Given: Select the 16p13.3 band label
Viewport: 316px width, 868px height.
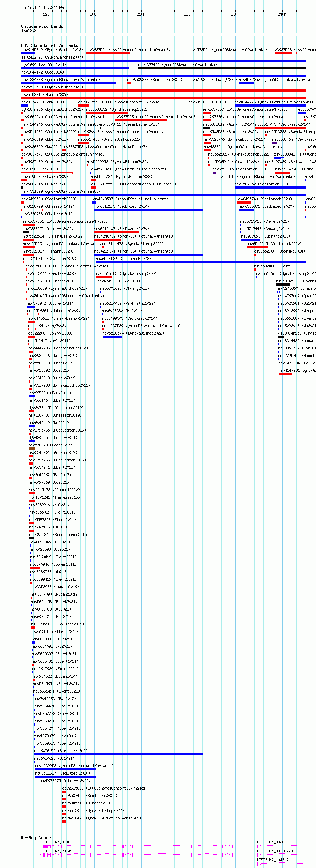Looking at the screenshot, I should click(29, 31).
